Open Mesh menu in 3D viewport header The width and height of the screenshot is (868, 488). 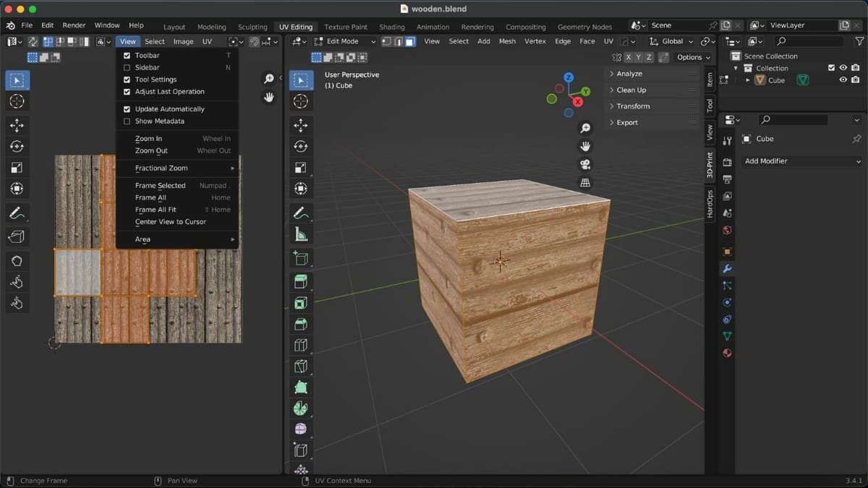click(507, 41)
